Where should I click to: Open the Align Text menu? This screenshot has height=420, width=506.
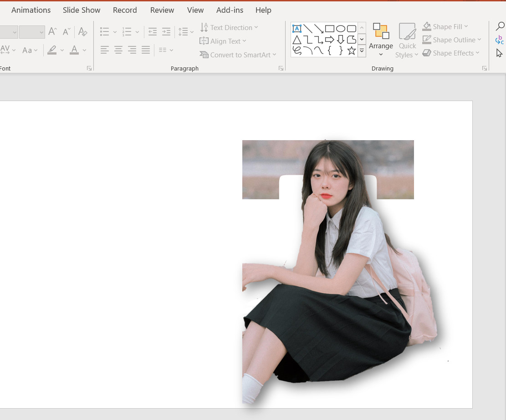coord(223,41)
